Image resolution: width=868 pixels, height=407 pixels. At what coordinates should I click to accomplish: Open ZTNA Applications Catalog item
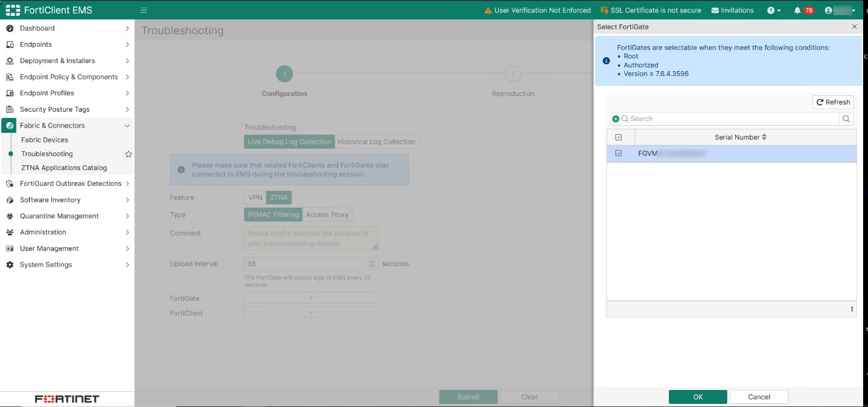click(x=64, y=168)
